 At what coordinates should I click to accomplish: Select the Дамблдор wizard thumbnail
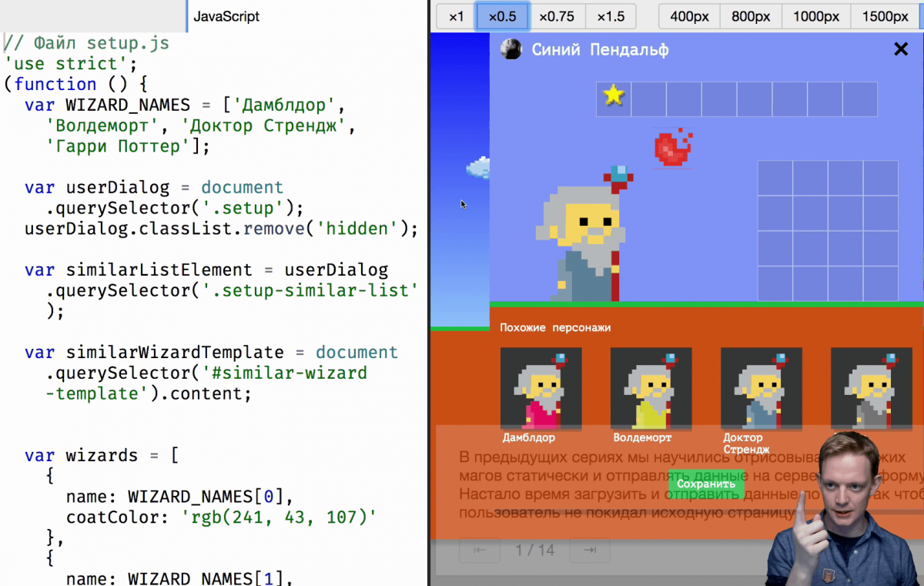pyautogui.click(x=541, y=388)
